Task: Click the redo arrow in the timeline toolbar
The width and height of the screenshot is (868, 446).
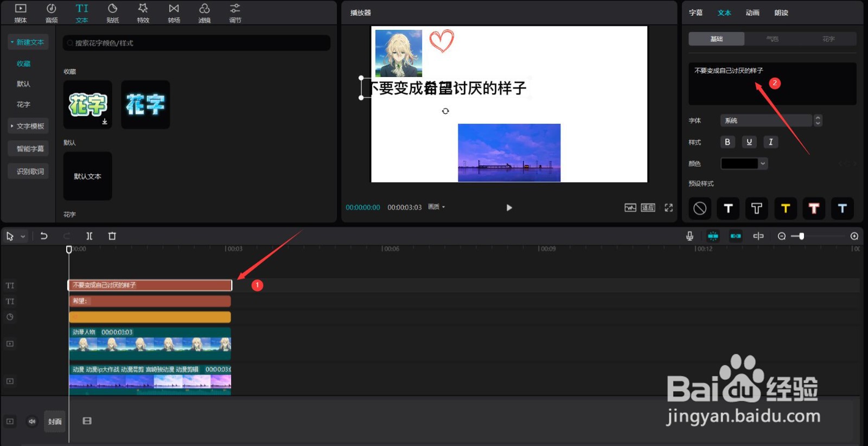Action: tap(67, 236)
